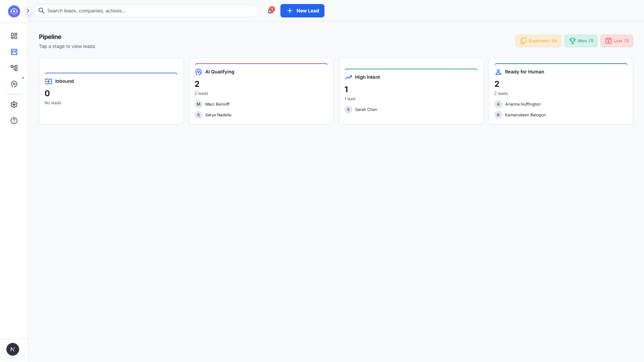Show Duplicates (0) filter
Screen dimensions: 644x362
[538, 41]
